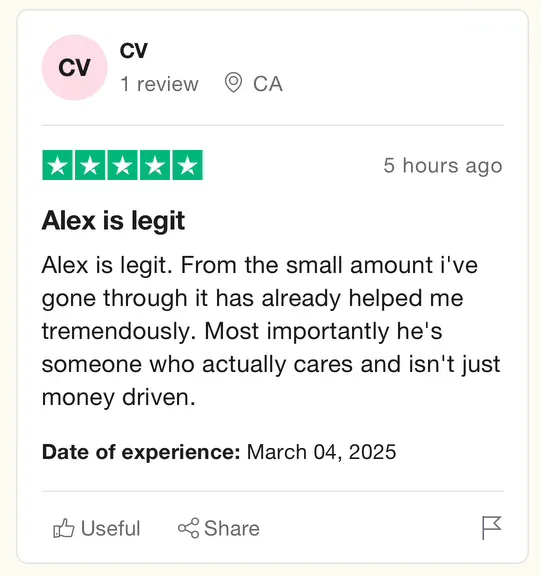
Task: Open reviewer name CV profile link
Action: click(x=134, y=51)
